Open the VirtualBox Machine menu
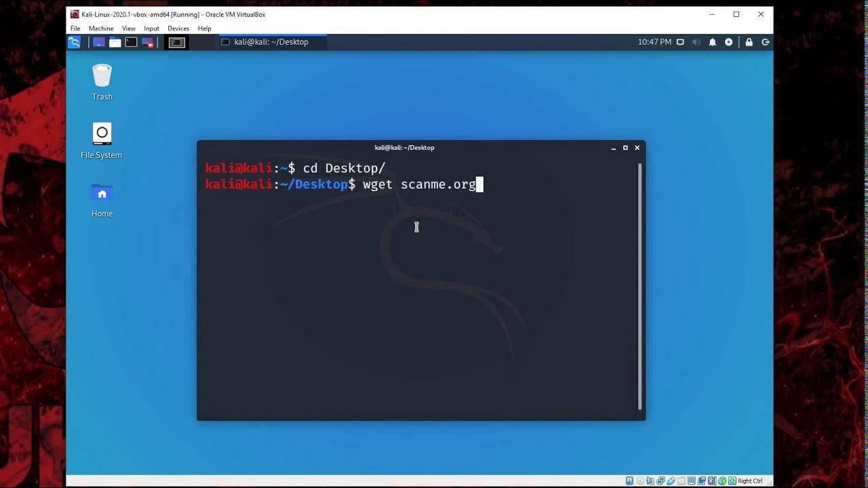The height and width of the screenshot is (488, 868). coord(101,28)
